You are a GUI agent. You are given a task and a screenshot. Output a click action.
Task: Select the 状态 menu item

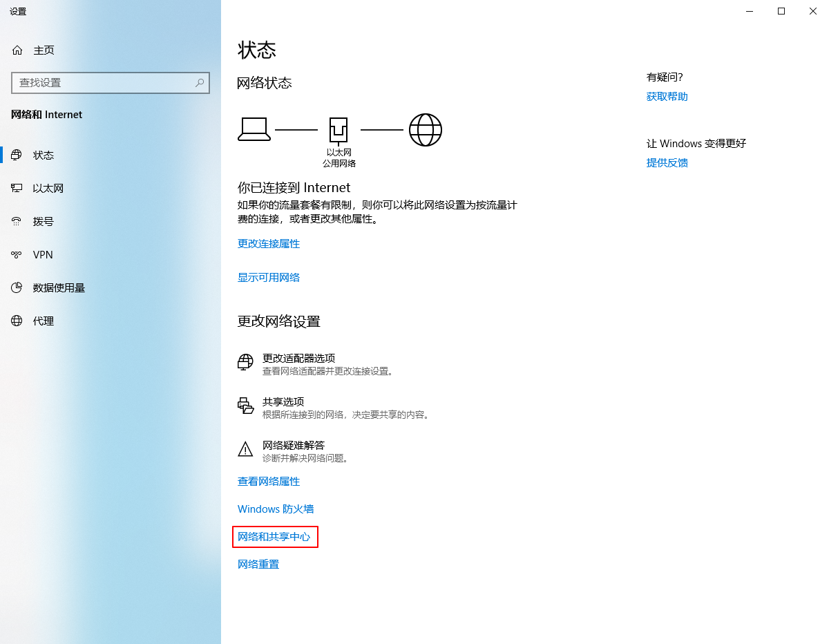[x=44, y=155]
